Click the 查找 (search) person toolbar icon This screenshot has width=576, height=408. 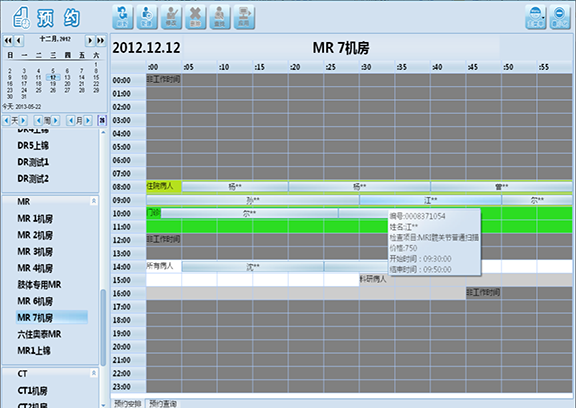(x=220, y=17)
